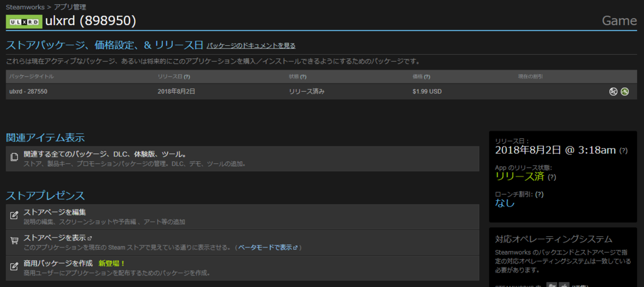Open 商用パッケージを作成 link
The image size is (644, 287).
(58, 263)
